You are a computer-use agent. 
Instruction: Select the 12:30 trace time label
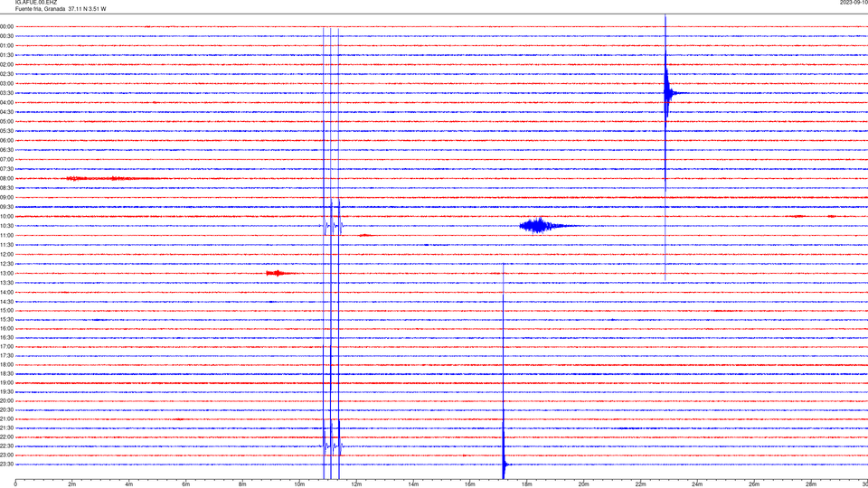click(x=6, y=264)
